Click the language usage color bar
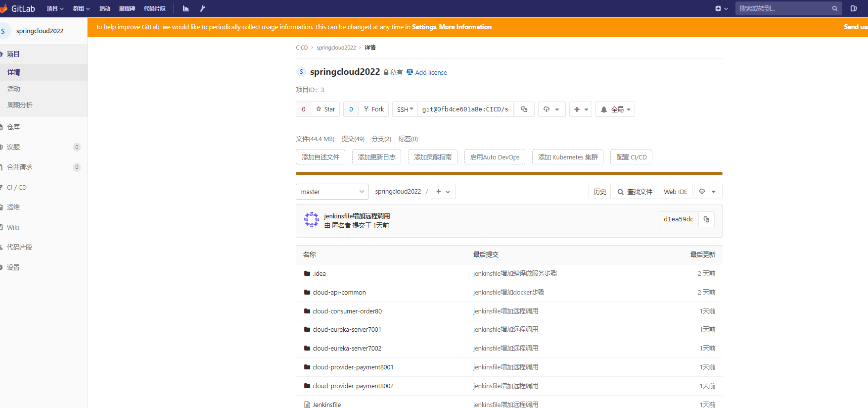This screenshot has width=868, height=408. (509, 174)
